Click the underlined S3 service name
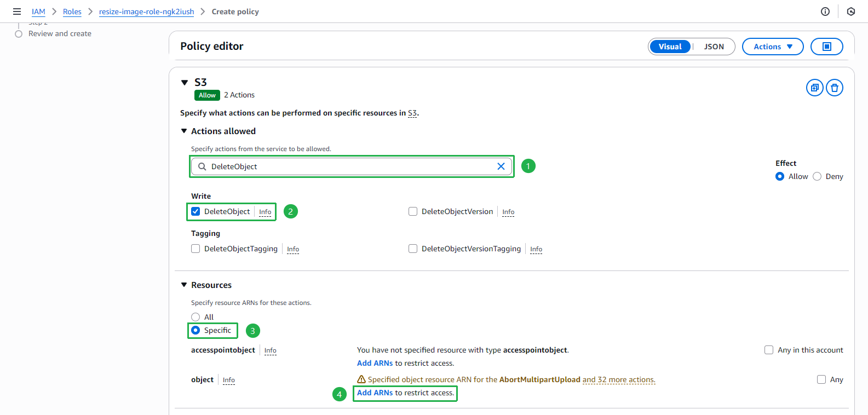The height and width of the screenshot is (415, 868). (x=412, y=113)
